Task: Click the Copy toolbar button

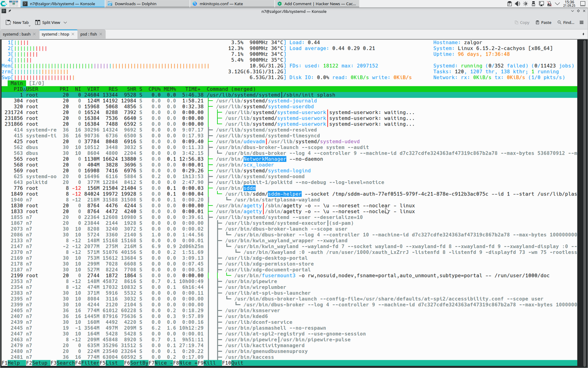Action: [521, 22]
